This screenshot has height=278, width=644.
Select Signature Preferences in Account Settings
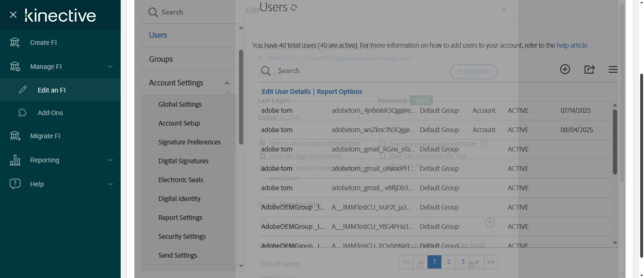190,142
